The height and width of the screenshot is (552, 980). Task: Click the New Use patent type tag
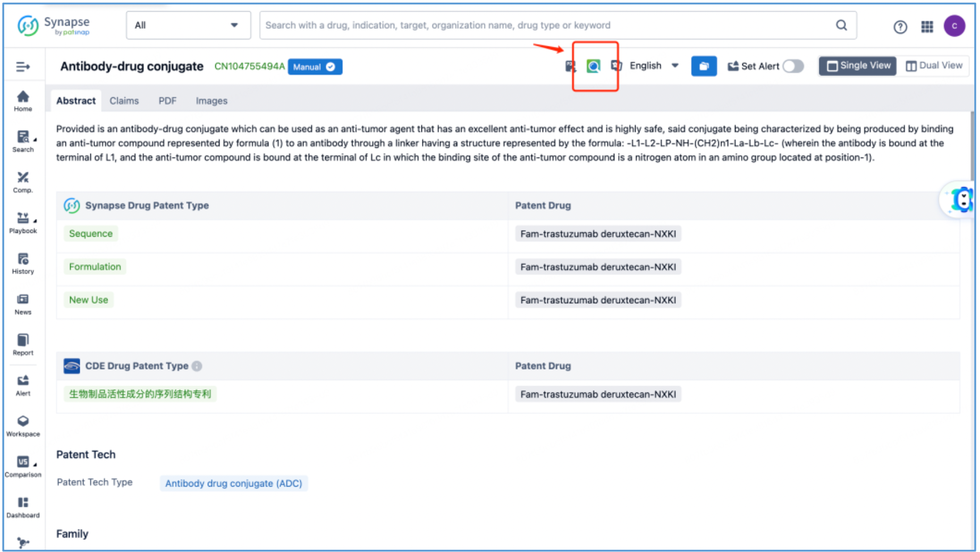88,300
